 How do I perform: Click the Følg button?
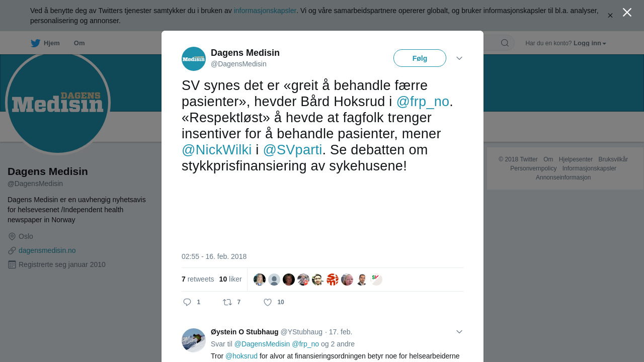click(420, 58)
